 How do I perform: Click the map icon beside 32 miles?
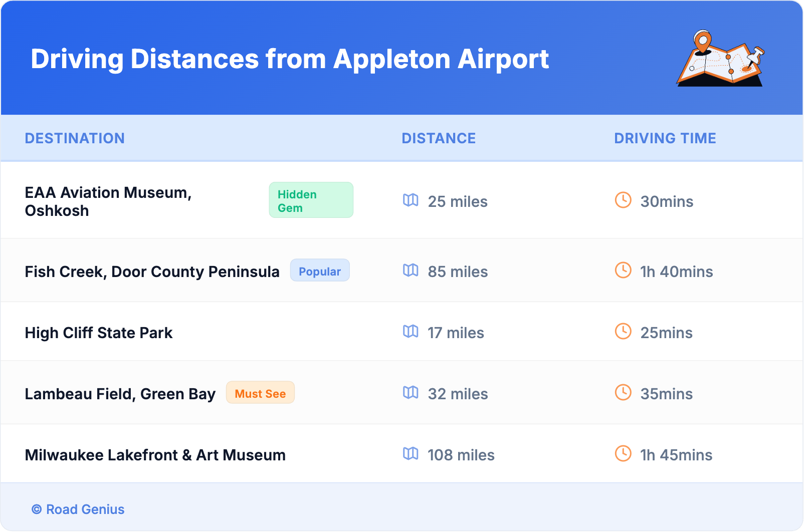(x=411, y=393)
